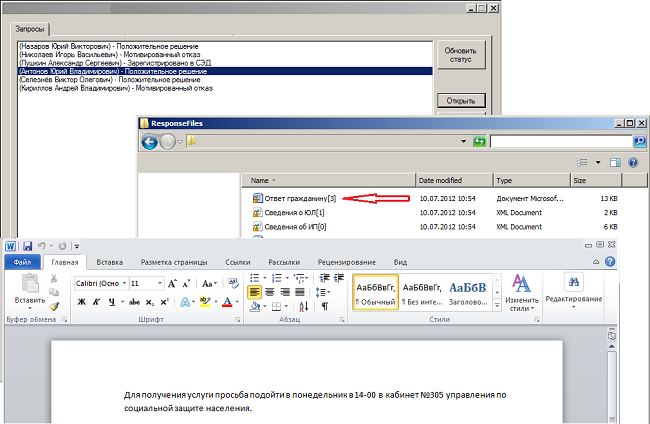The width and height of the screenshot is (650, 424).
Task: Click the Открыть button
Action: [x=461, y=101]
